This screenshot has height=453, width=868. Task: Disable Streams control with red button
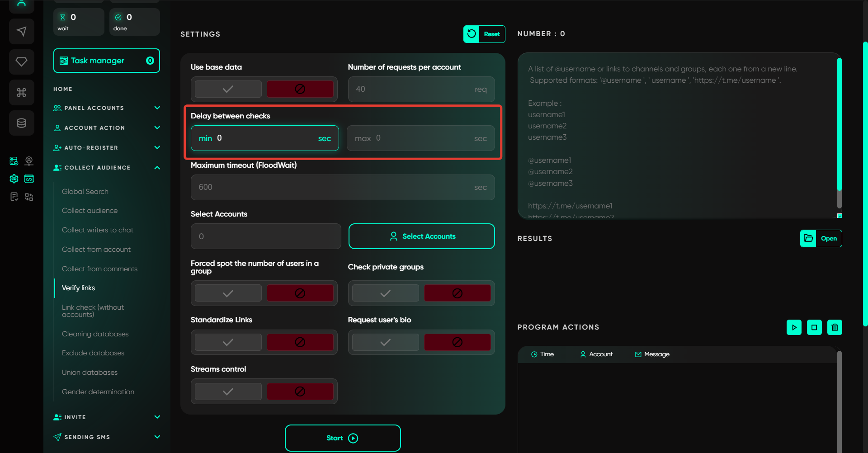[300, 392]
